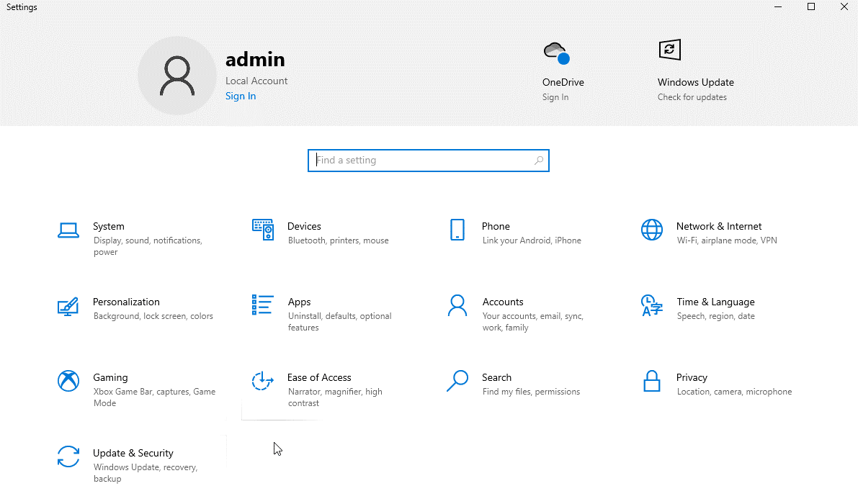858x504 pixels.
Task: Click the magnifier button in search box
Action: click(x=539, y=161)
